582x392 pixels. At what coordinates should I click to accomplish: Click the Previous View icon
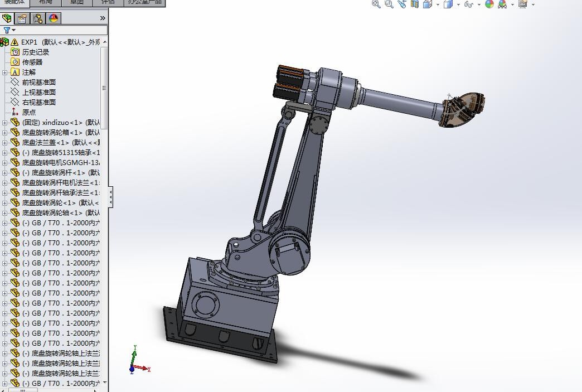(401, 4)
